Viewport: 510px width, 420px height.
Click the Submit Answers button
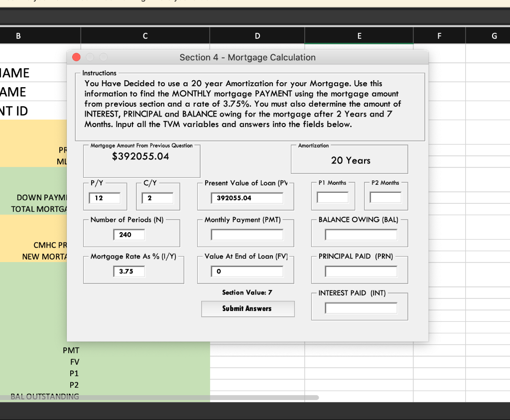coord(248,309)
